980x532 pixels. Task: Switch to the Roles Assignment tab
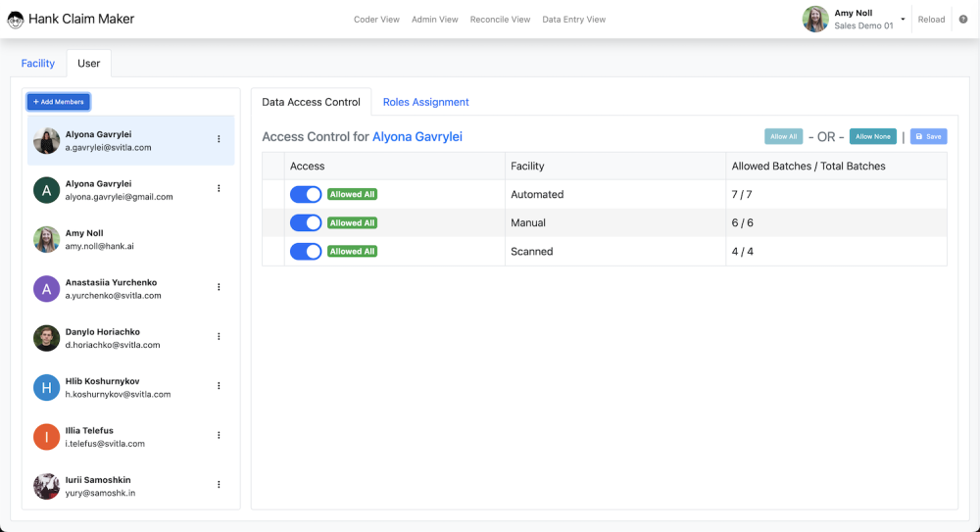click(x=425, y=102)
